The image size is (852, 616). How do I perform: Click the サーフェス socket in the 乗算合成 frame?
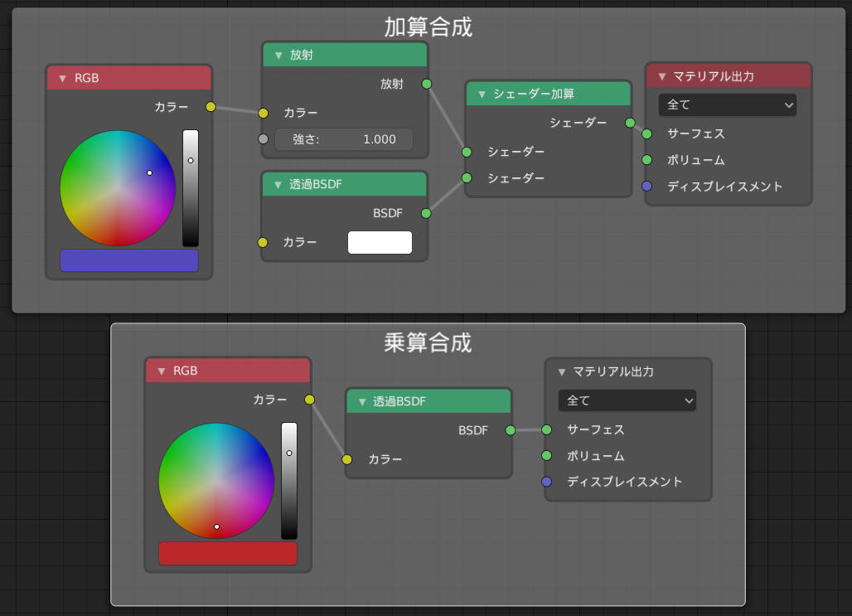click(x=547, y=429)
